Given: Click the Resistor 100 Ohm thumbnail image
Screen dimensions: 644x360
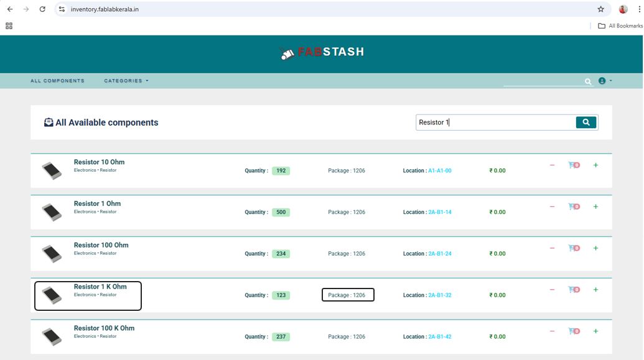Looking at the screenshot, I should pyautogui.click(x=52, y=254).
